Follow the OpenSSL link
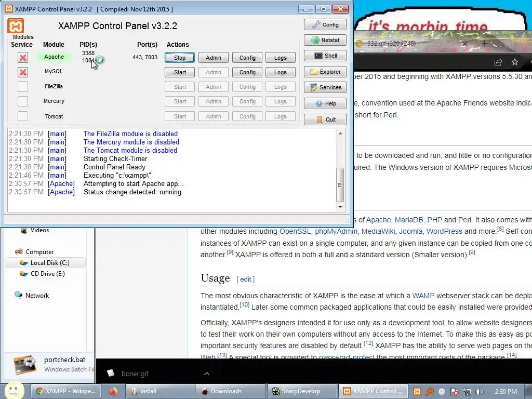532x399 pixels. point(295,231)
